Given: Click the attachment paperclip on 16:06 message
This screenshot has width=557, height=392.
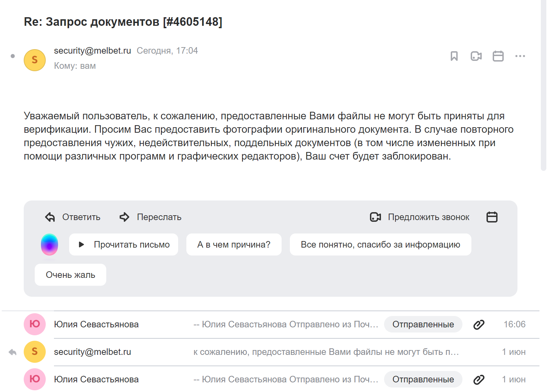Looking at the screenshot, I should [479, 324].
